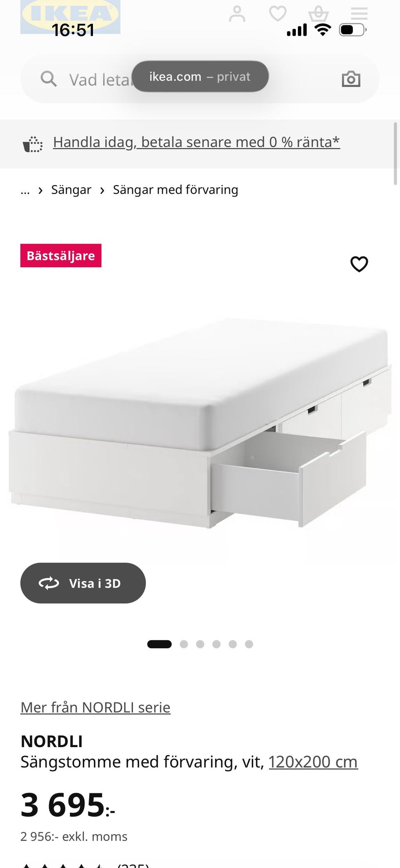The height and width of the screenshot is (868, 400).
Task: Select the second image carousel dot
Action: pos(184,644)
